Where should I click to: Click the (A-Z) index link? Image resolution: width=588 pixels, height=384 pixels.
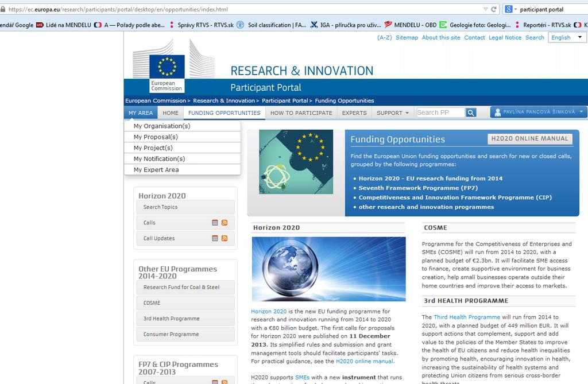[384, 37]
